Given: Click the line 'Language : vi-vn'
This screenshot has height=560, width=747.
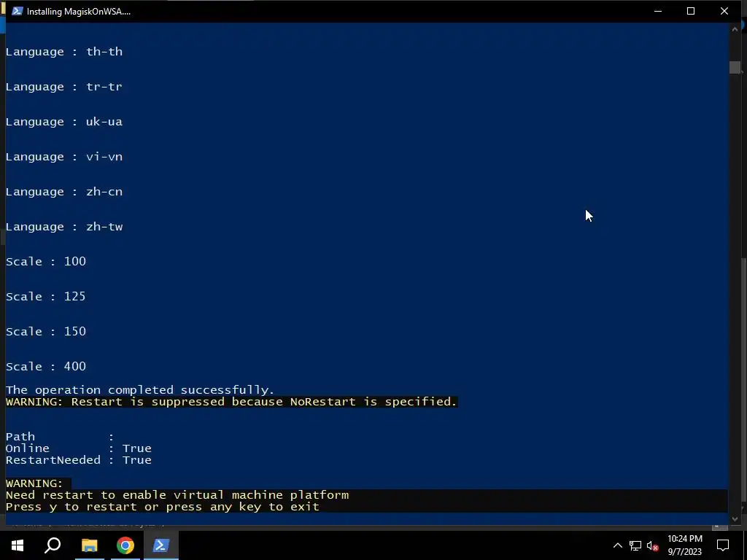Looking at the screenshot, I should 64,157.
